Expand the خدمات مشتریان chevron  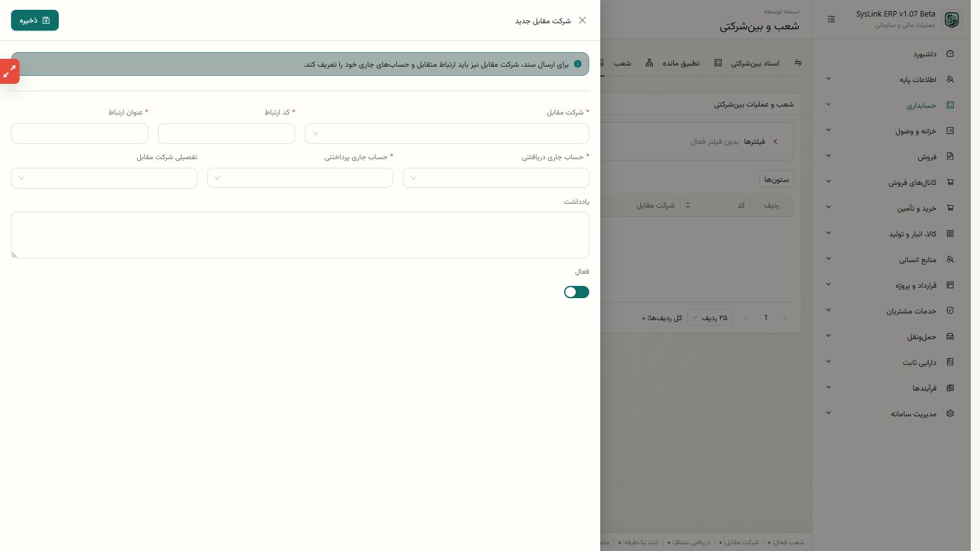[828, 310]
